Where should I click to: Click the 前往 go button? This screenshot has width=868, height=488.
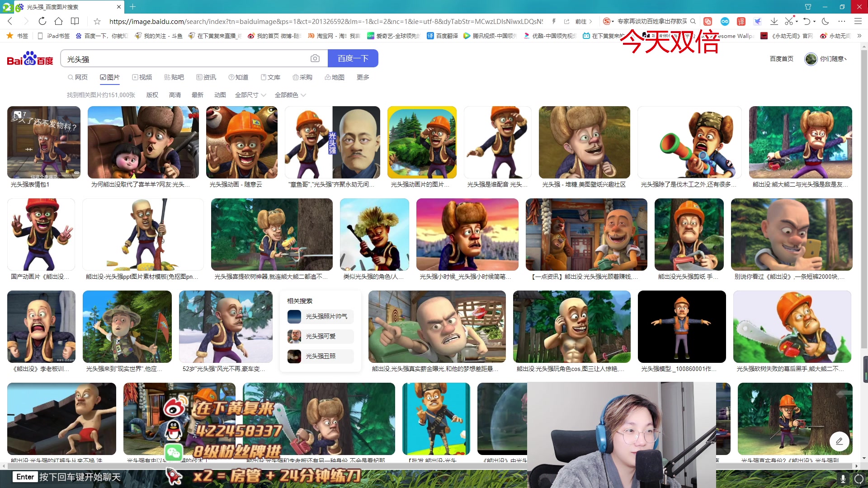point(583,21)
